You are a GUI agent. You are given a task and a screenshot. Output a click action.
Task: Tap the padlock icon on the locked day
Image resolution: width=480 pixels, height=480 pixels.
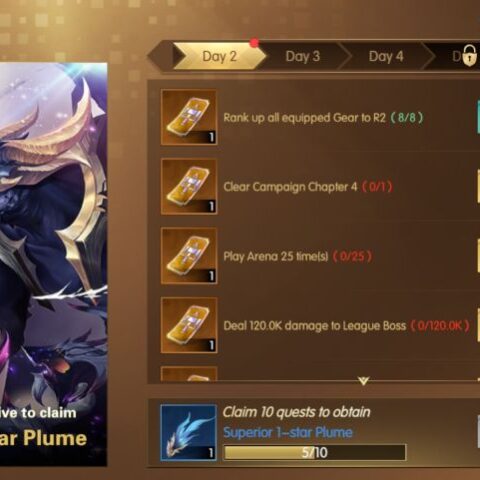click(469, 56)
